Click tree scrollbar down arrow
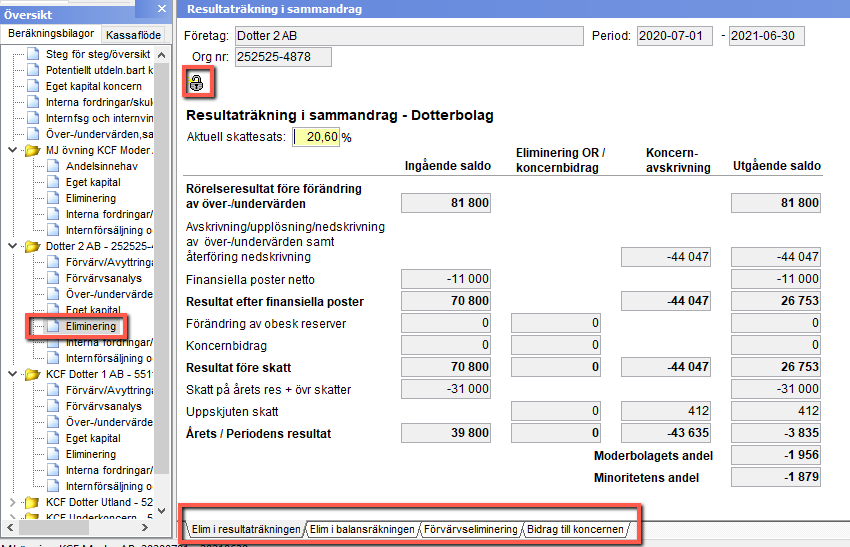Image resolution: width=850 pixels, height=547 pixels. [x=162, y=510]
